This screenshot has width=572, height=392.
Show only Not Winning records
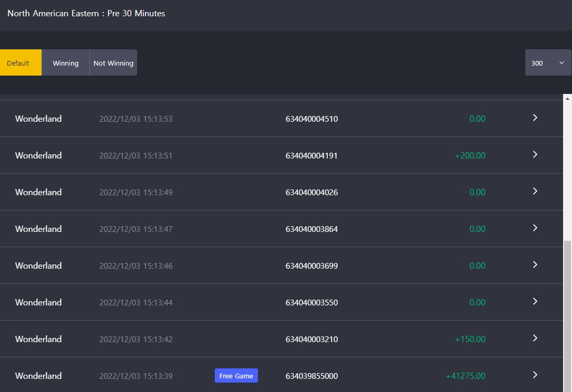click(113, 62)
